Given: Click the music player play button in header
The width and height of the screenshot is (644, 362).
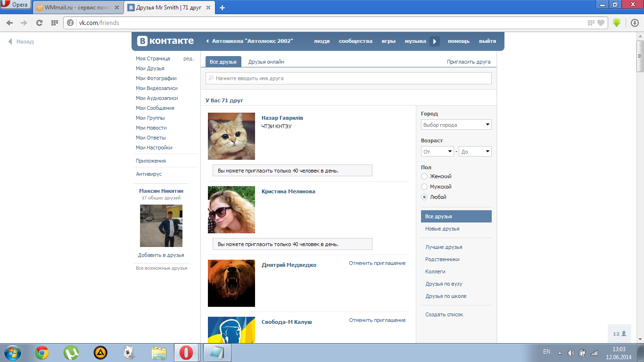Looking at the screenshot, I should click(435, 41).
